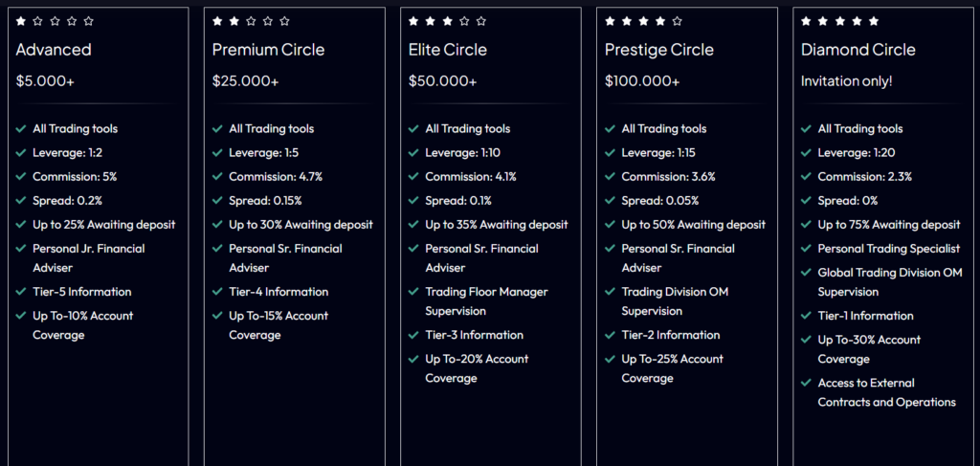Open the Elite Circle plan heading
The width and height of the screenshot is (980, 466).
447,50
